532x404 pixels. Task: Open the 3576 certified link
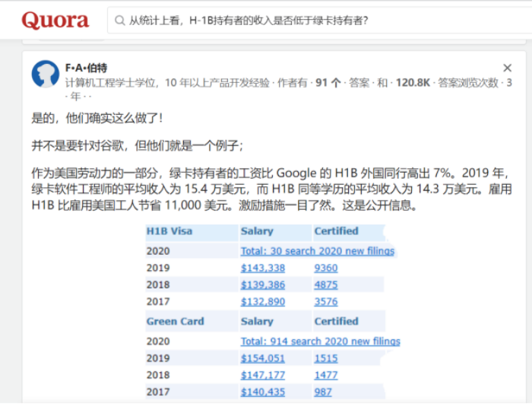point(326,301)
